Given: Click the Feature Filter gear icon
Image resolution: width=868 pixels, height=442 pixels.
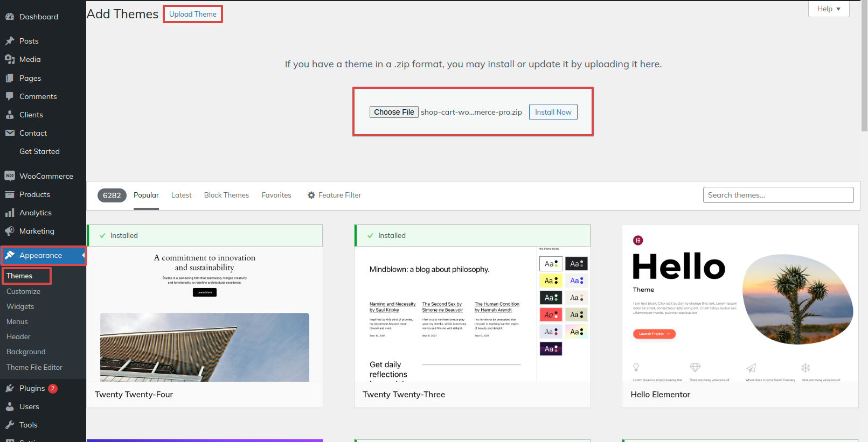Looking at the screenshot, I should point(311,195).
